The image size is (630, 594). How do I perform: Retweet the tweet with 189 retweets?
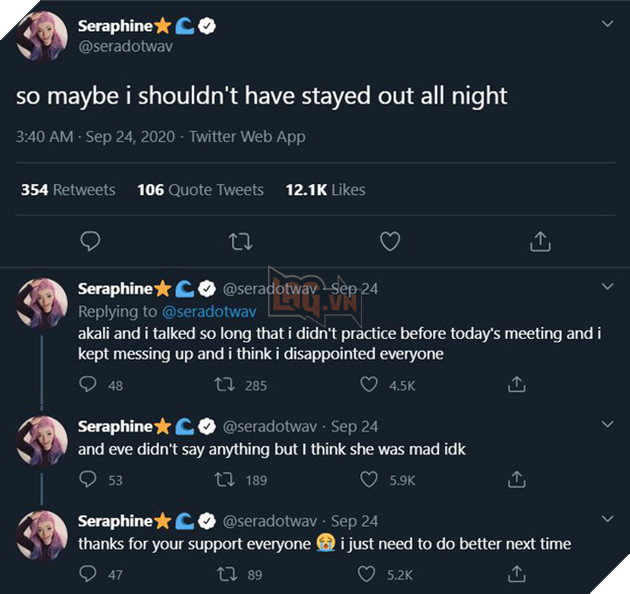228,479
